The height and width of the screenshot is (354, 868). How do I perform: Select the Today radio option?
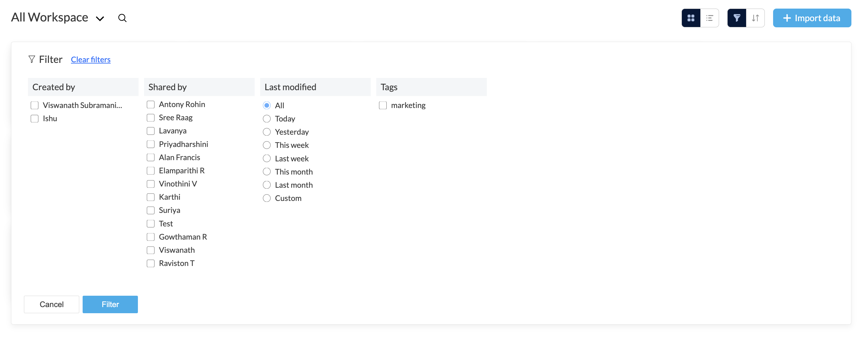[267, 119]
